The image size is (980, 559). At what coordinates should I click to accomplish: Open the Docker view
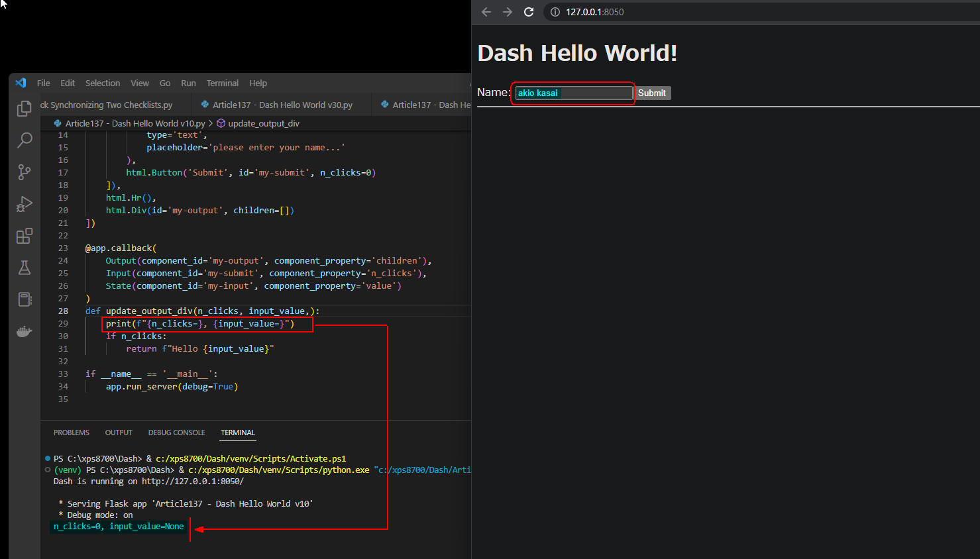25,331
